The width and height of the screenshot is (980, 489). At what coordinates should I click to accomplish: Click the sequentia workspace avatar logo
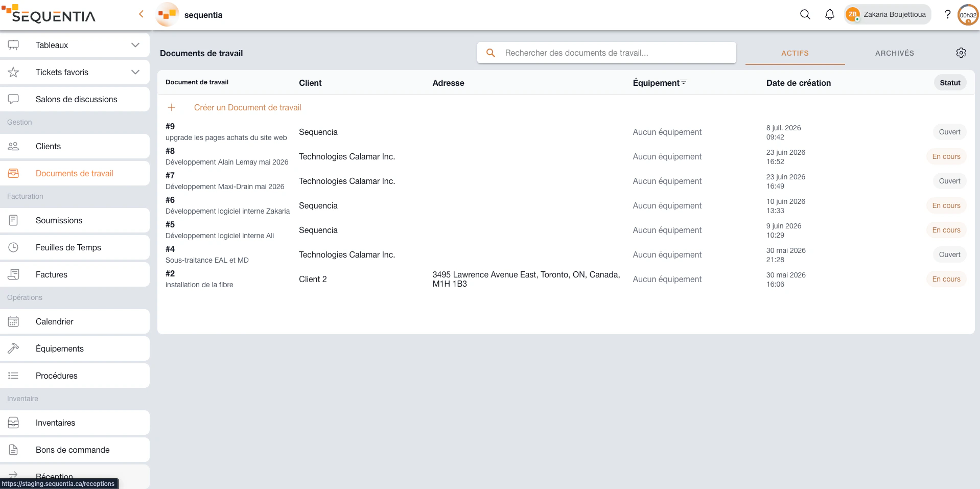coord(167,15)
